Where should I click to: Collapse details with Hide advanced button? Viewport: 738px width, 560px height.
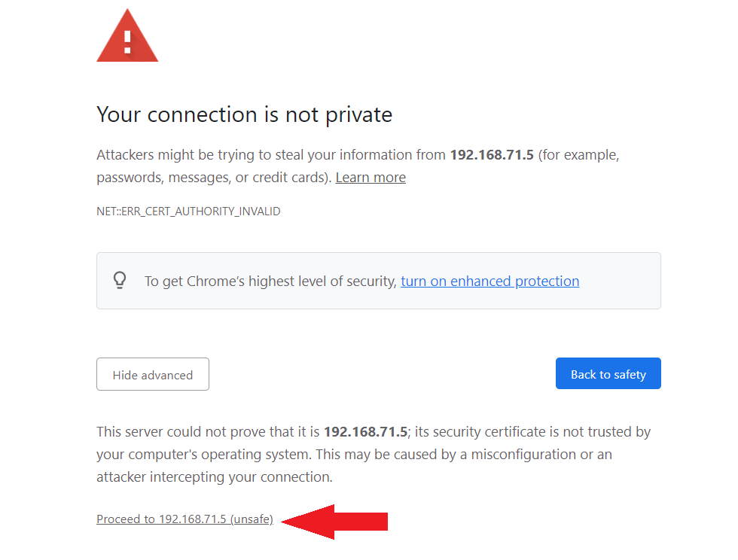pos(153,374)
